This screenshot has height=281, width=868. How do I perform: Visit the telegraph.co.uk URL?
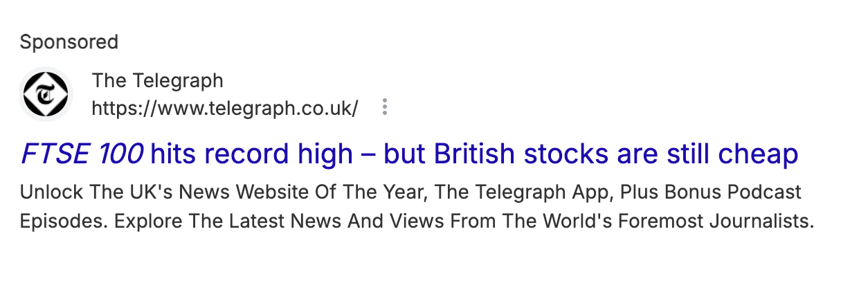(224, 109)
